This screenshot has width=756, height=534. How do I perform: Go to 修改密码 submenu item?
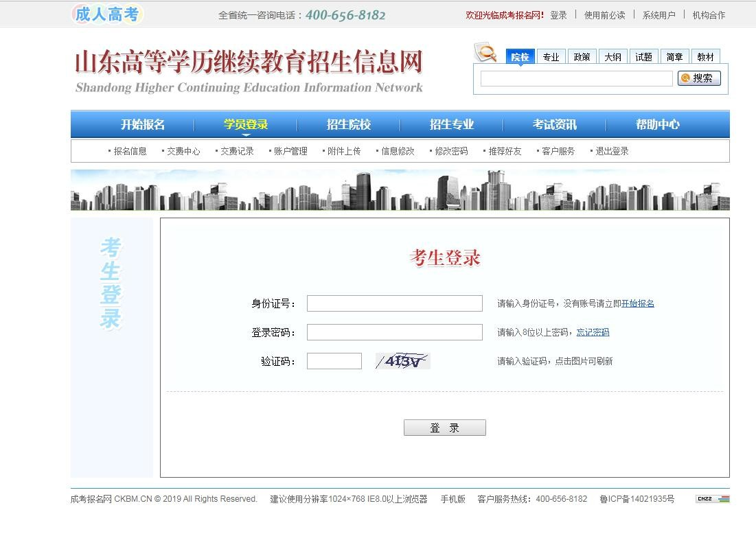pos(451,151)
